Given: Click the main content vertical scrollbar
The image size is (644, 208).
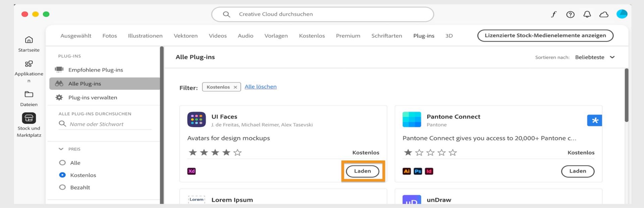Looking at the screenshot, I should pos(626,95).
